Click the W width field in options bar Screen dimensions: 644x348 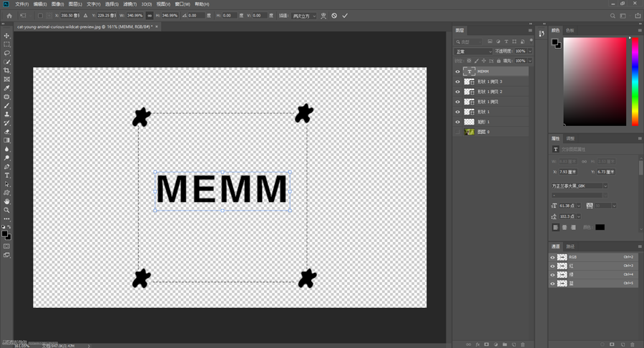pos(135,15)
